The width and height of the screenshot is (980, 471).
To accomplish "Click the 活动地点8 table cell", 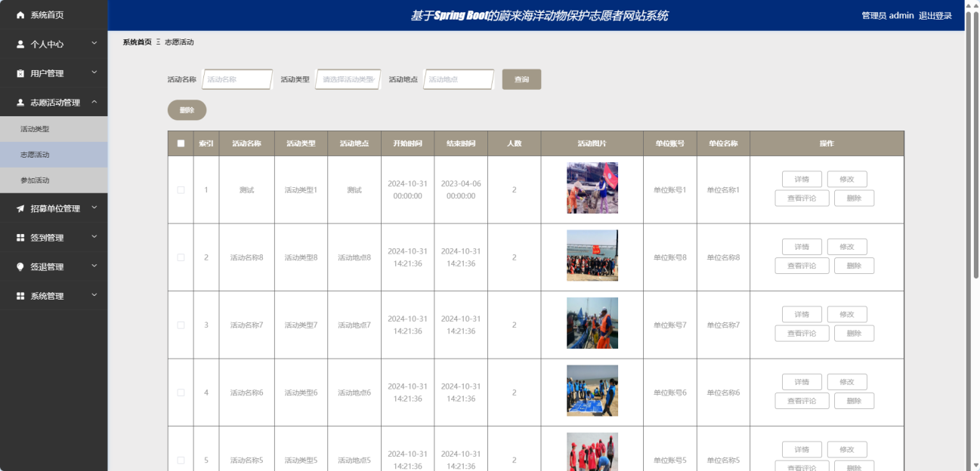I will 354,257.
